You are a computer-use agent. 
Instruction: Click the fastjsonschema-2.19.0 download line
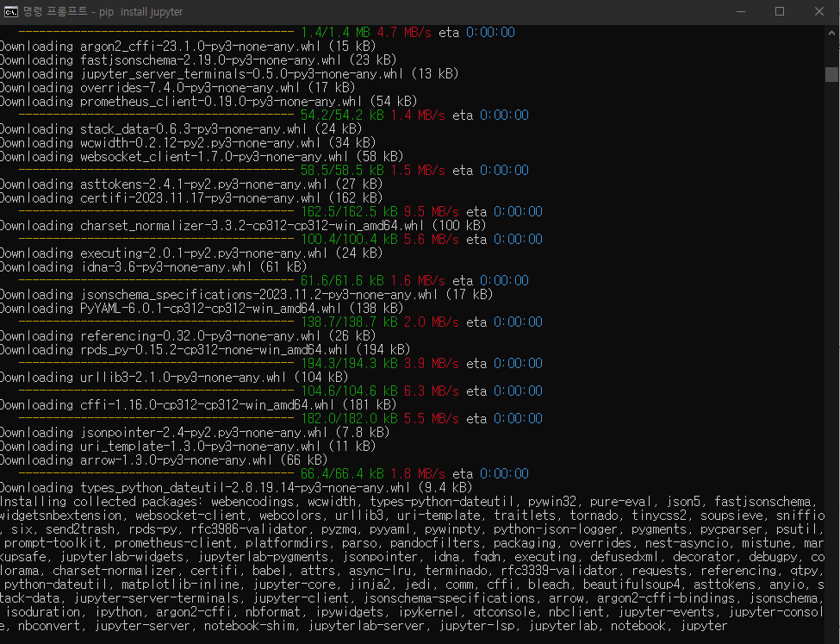[x=198, y=60]
